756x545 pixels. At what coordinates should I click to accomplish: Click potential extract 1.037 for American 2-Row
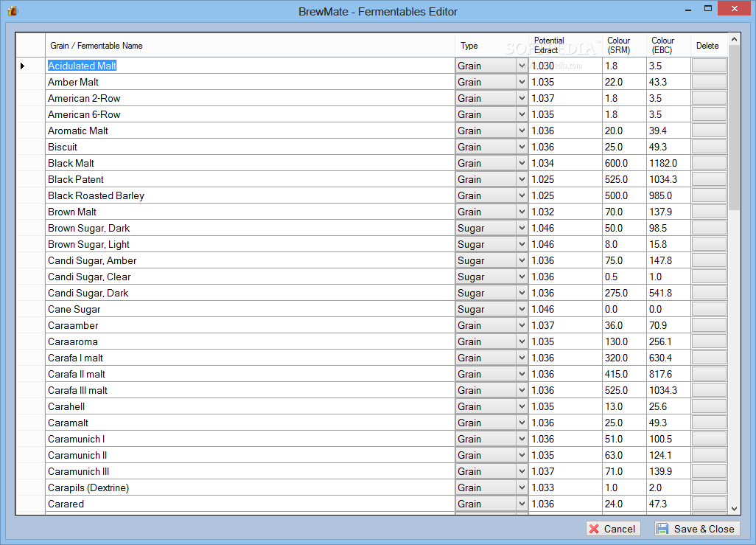[566, 99]
